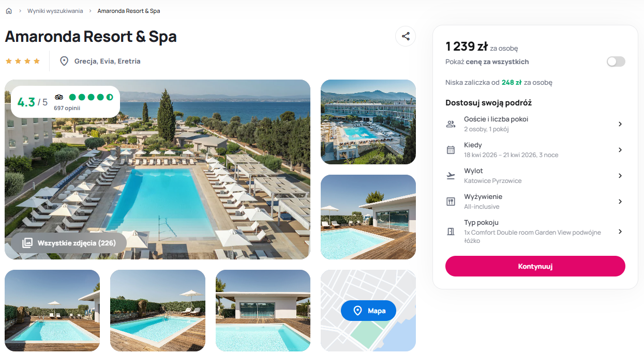Click the TripAdvisor owl logo icon
This screenshot has width=644, height=354.
[58, 97]
